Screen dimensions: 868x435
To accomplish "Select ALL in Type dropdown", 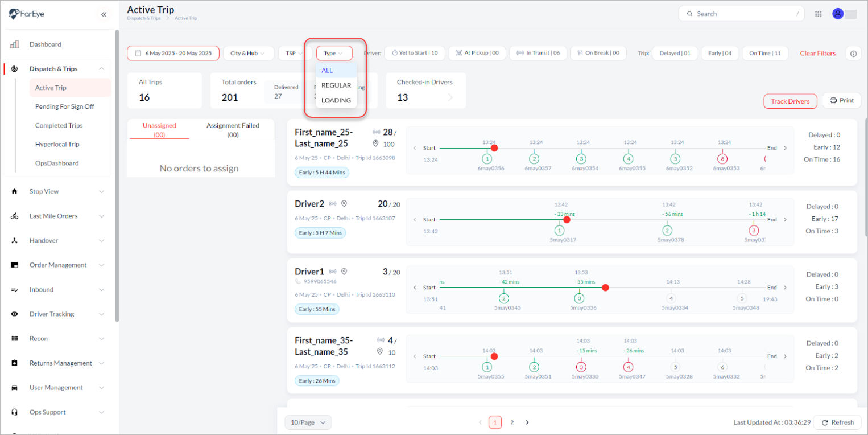I will click(336, 70).
